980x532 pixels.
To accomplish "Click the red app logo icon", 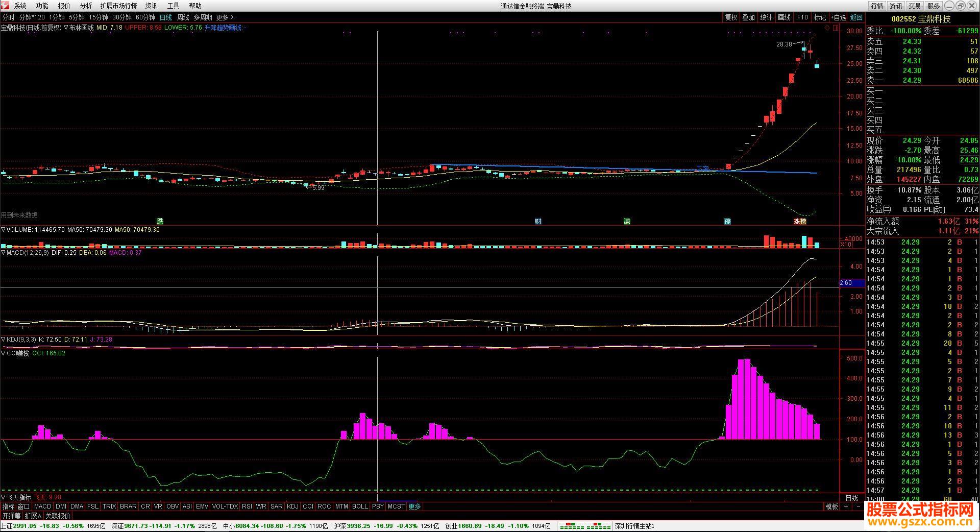I will click(x=5, y=6).
